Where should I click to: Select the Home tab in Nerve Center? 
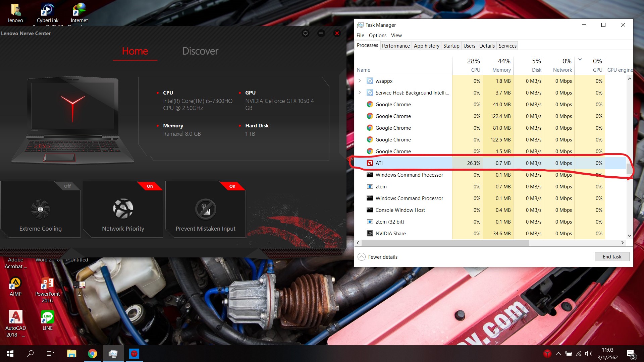click(x=135, y=51)
